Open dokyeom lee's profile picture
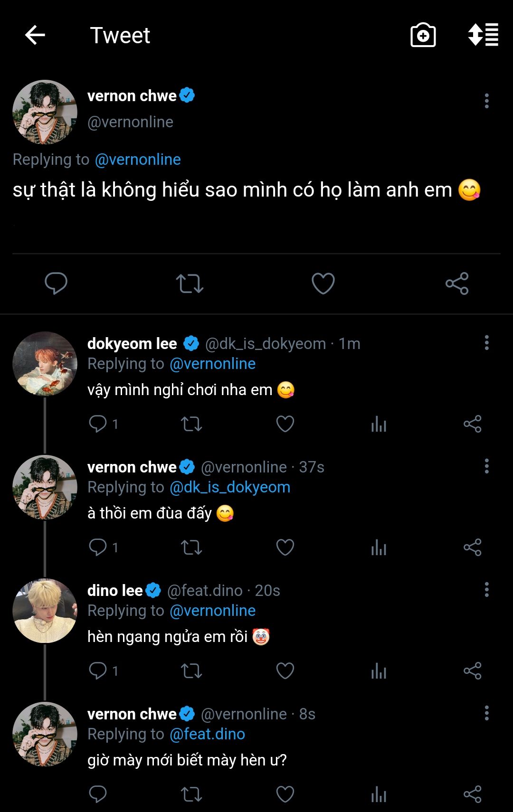Viewport: 513px width, 812px height. tap(45, 364)
